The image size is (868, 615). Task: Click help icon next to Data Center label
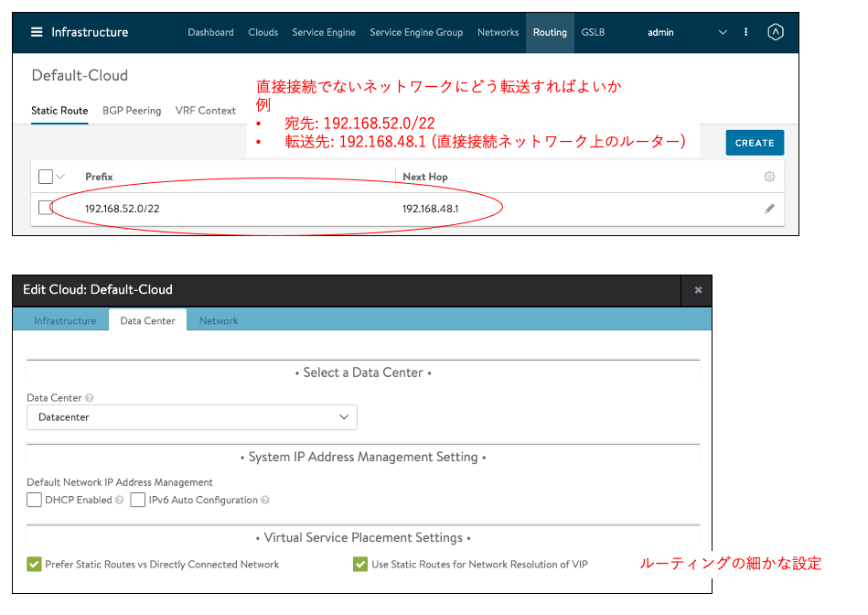click(90, 398)
